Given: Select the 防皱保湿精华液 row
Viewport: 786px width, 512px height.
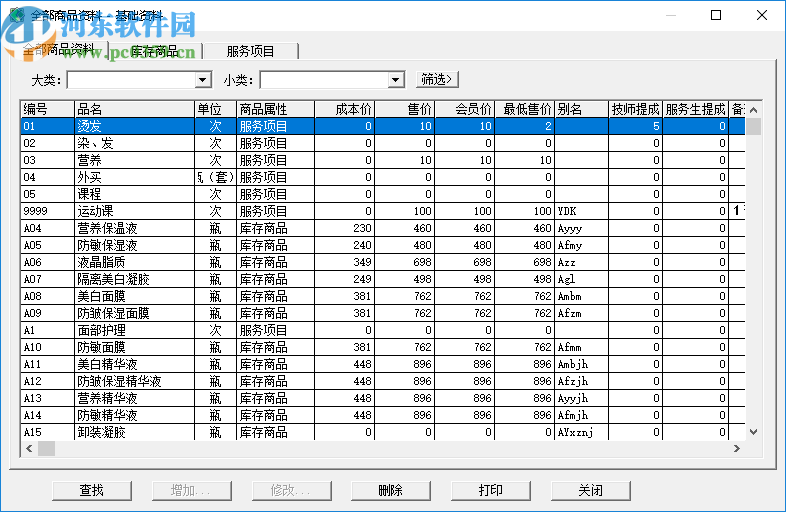Looking at the screenshot, I should tap(383, 381).
